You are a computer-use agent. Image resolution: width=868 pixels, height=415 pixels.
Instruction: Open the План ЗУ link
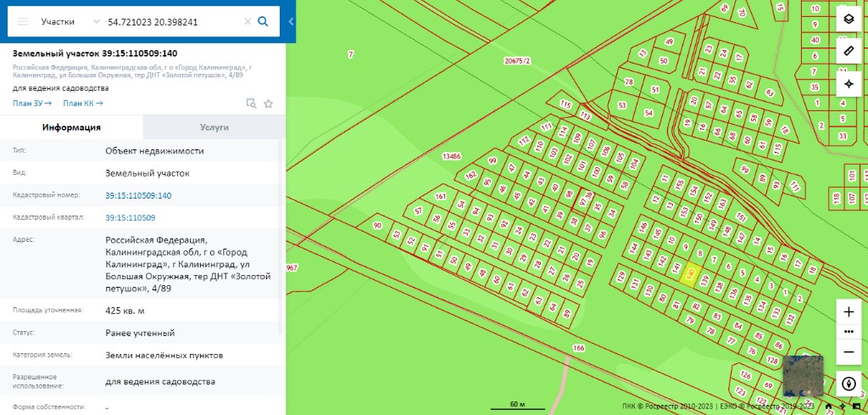click(x=32, y=103)
